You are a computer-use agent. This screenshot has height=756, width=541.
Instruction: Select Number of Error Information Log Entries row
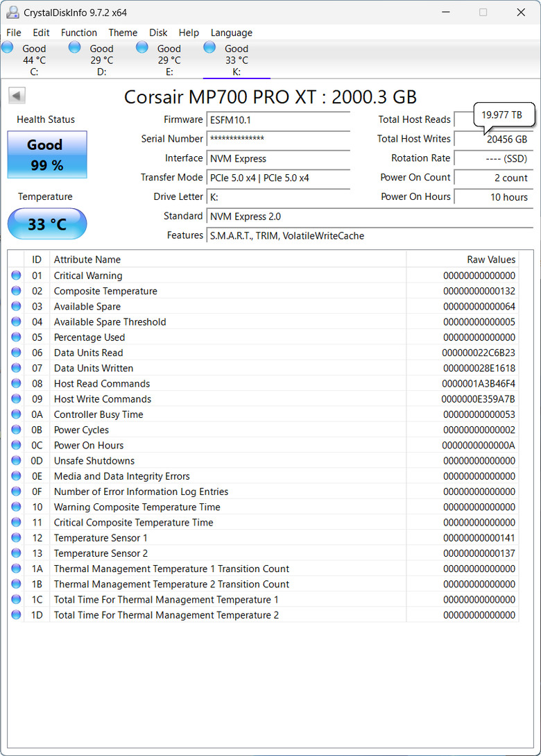tap(264, 492)
